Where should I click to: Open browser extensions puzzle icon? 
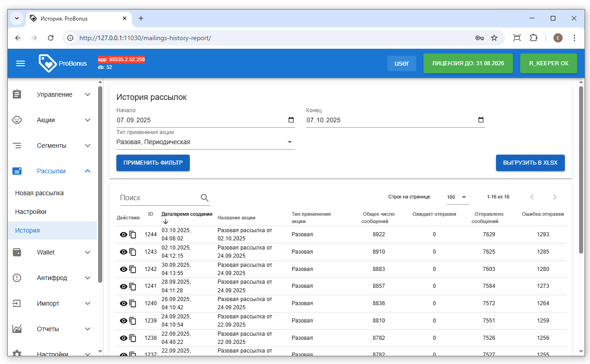coord(533,38)
